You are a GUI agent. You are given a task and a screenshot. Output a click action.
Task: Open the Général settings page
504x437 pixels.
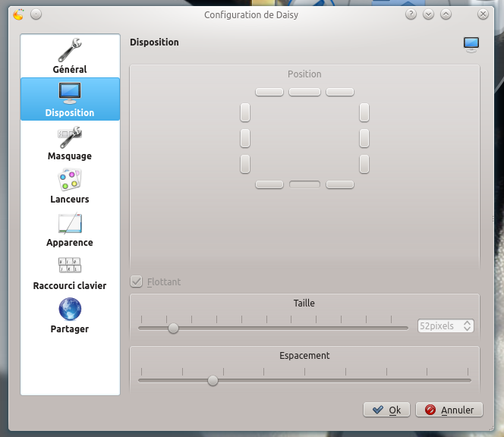[x=70, y=56]
